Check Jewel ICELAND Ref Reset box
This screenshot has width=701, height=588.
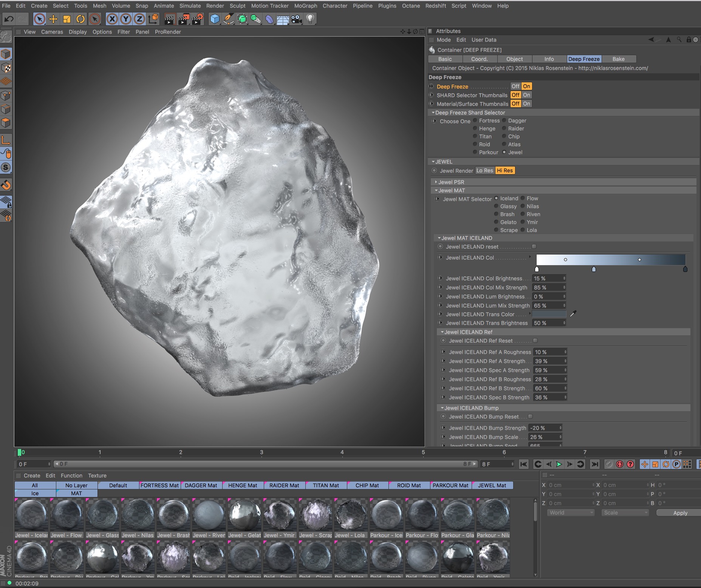click(x=535, y=340)
